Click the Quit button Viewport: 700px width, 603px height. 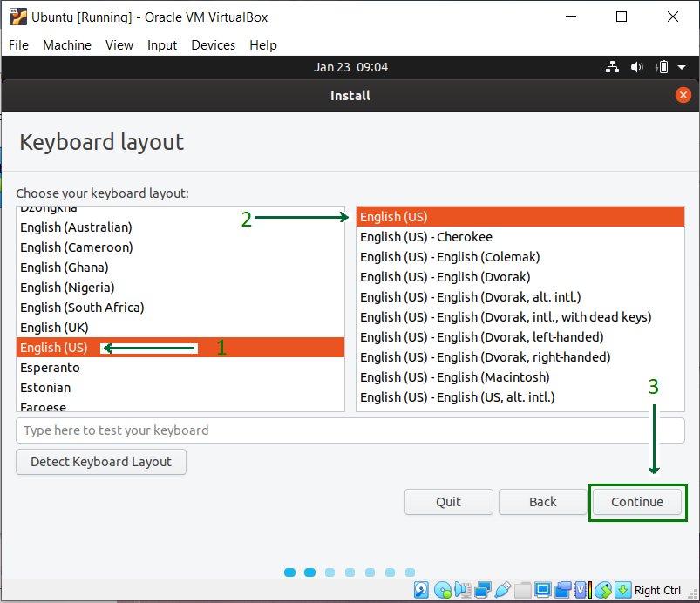(x=449, y=502)
